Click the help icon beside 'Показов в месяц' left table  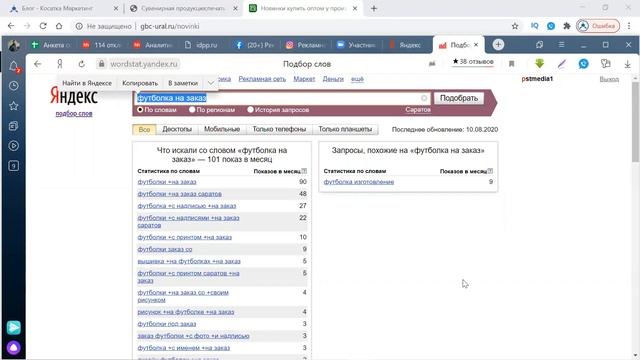(x=304, y=171)
